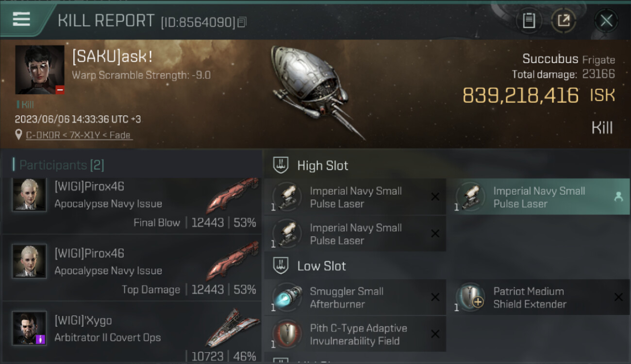Screen dimensions: 631x364
Task: Click the [WIGI]'Xygo participant portrait
Action: 29,328
